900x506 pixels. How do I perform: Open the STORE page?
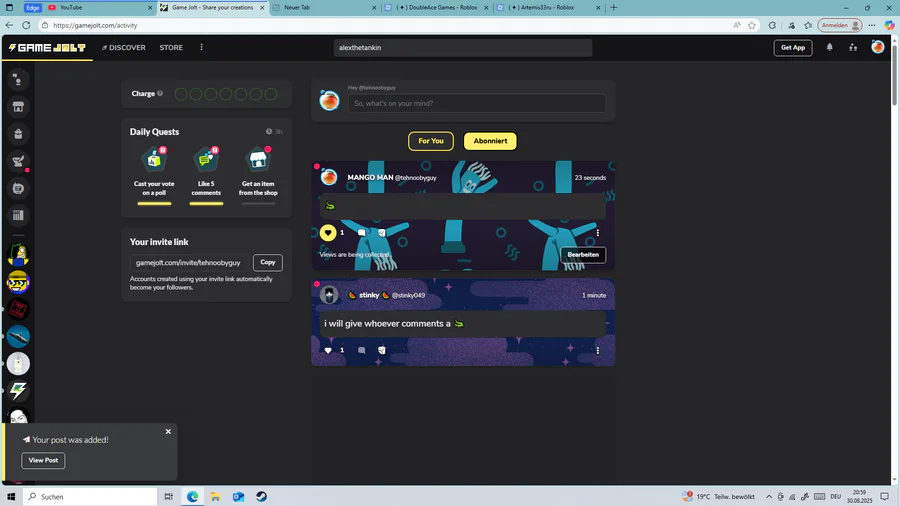[171, 48]
